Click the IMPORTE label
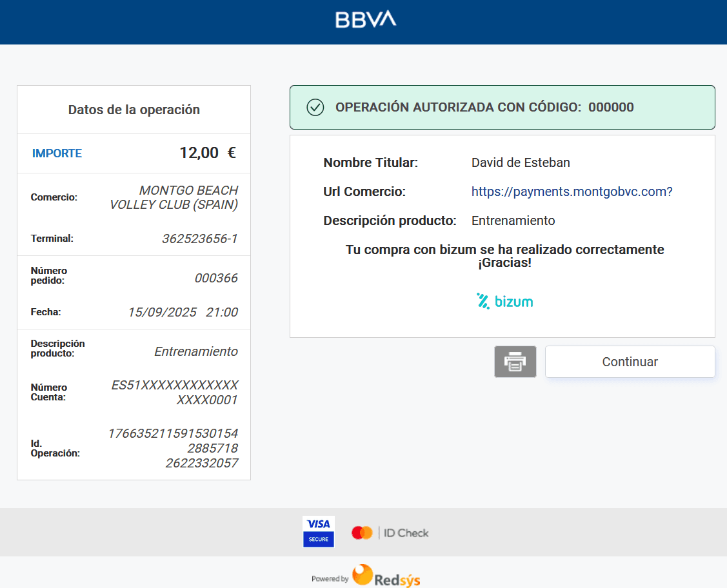This screenshot has height=588, width=727. pos(57,153)
